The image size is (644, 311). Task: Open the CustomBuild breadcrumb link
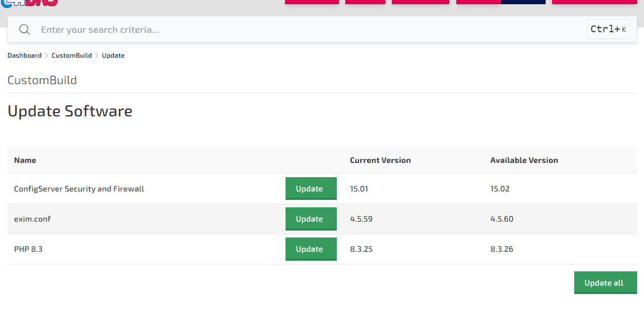click(x=71, y=56)
